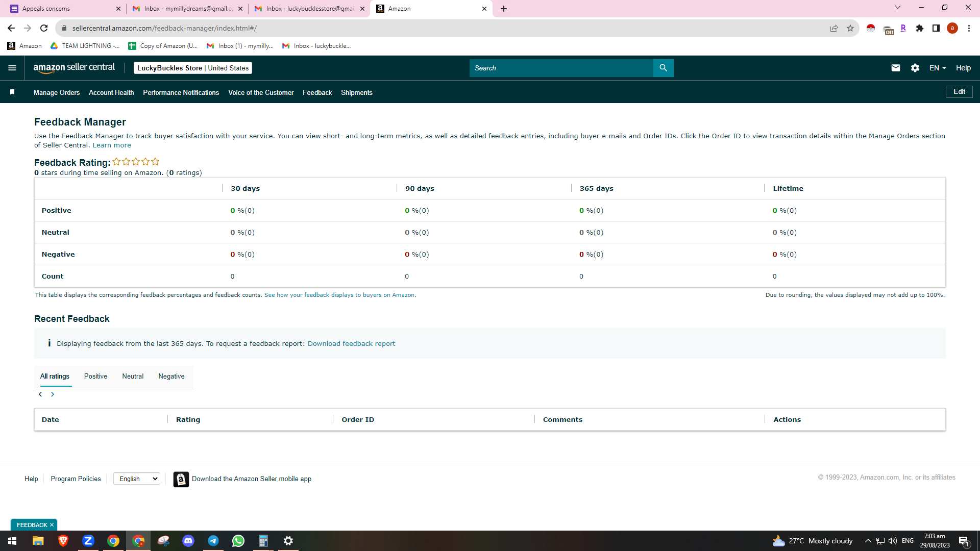Expand the Chrome tab search chevron

click(898, 8)
